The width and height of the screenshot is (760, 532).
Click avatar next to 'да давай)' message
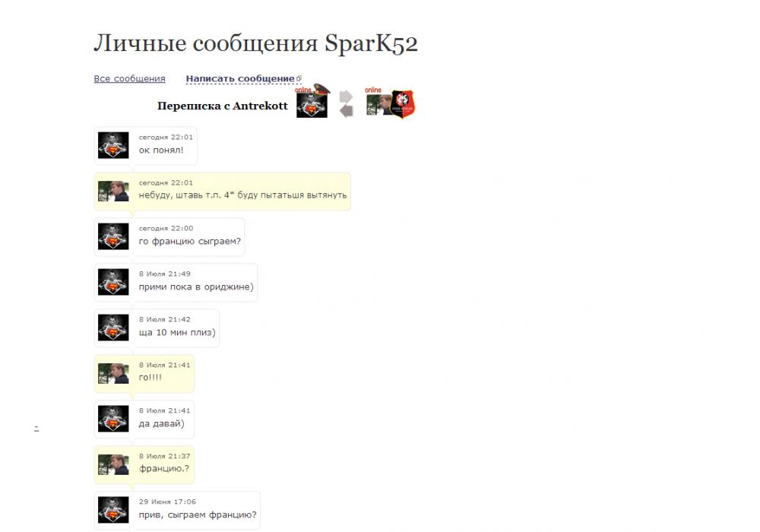point(113,419)
